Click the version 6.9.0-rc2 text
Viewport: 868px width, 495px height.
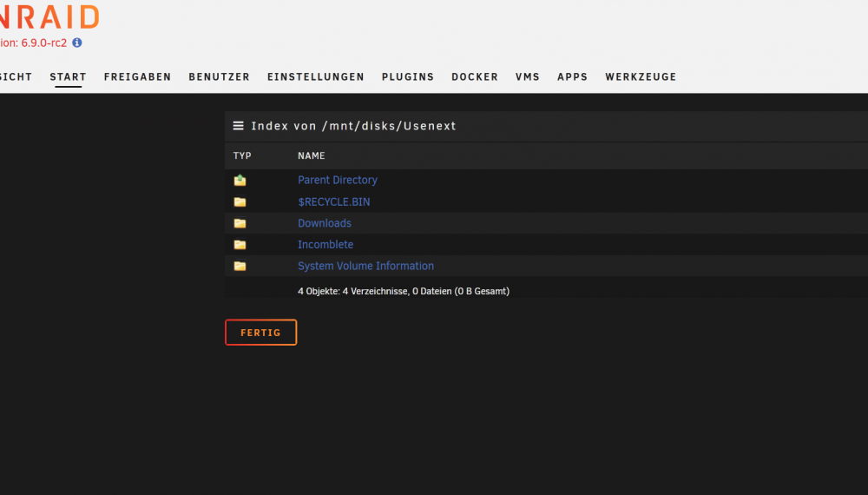(33, 43)
